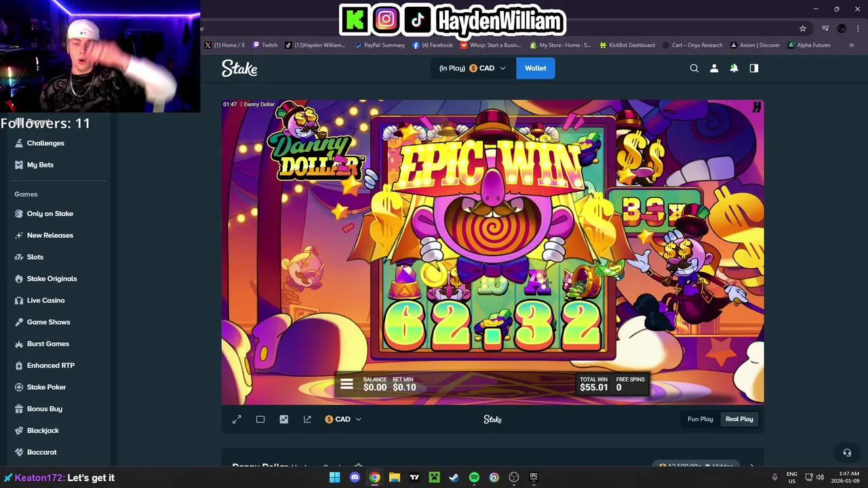Open the Chrome profile avatar
Viewport: 868px width, 488px height.
tap(842, 28)
